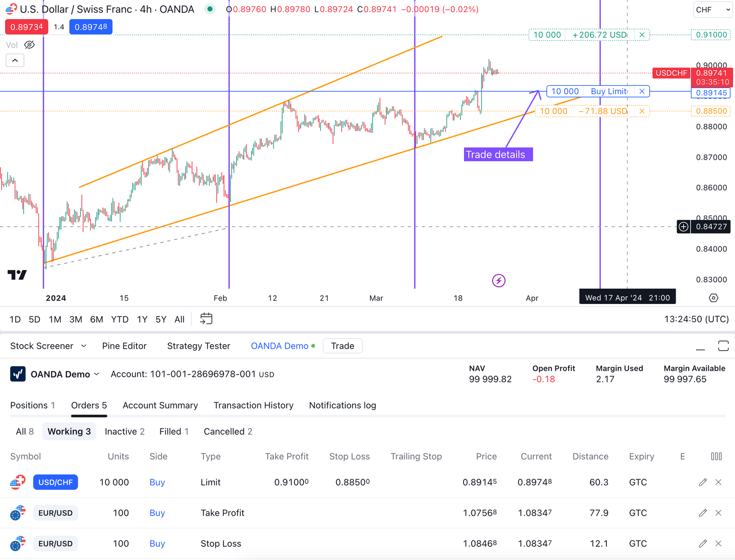Cancel the EUR/USD Stop Loss order via its X icon

718,543
